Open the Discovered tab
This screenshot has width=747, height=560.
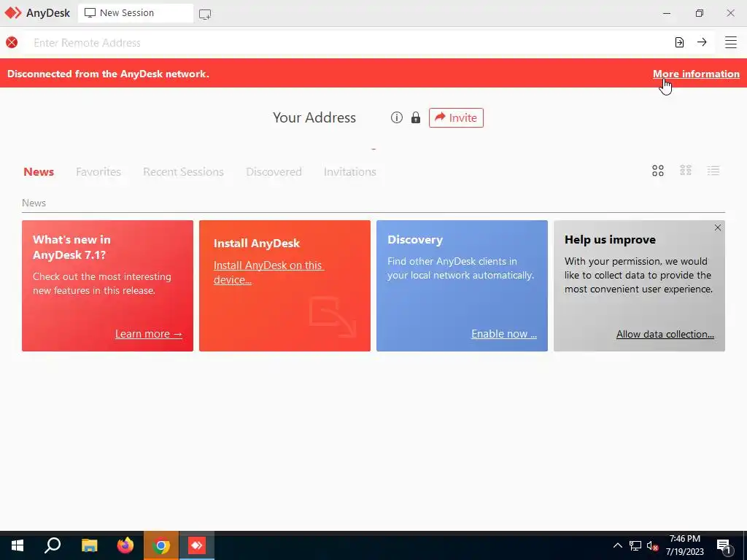pos(274,171)
